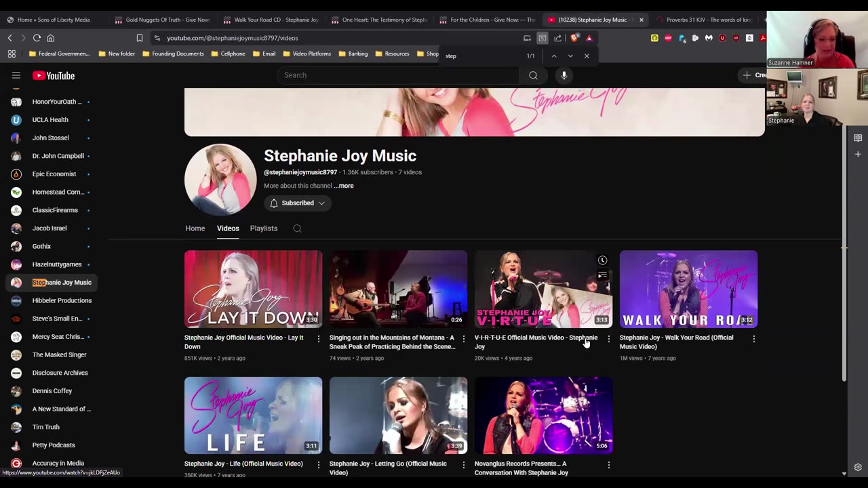Open the Cellphone bookmarks folder

tap(228, 54)
